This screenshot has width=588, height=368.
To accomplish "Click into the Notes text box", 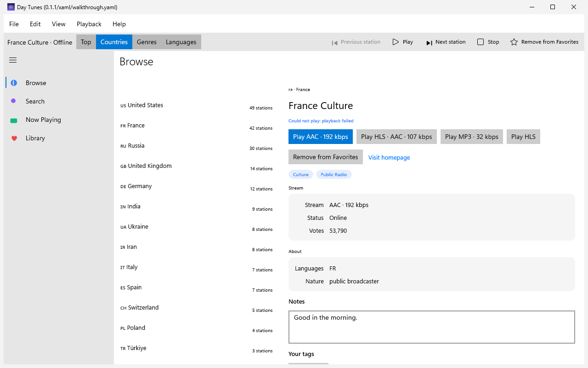I will click(432, 327).
